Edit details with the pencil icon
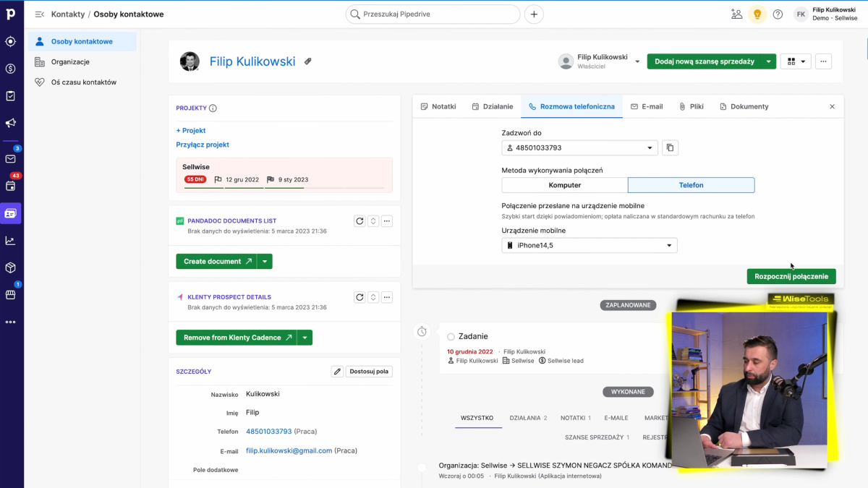The width and height of the screenshot is (868, 488). [337, 372]
